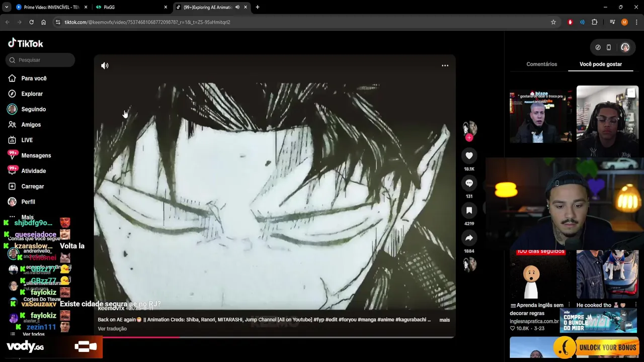Open the blue sound-wave extension icon in toolbar

click(x=582, y=22)
